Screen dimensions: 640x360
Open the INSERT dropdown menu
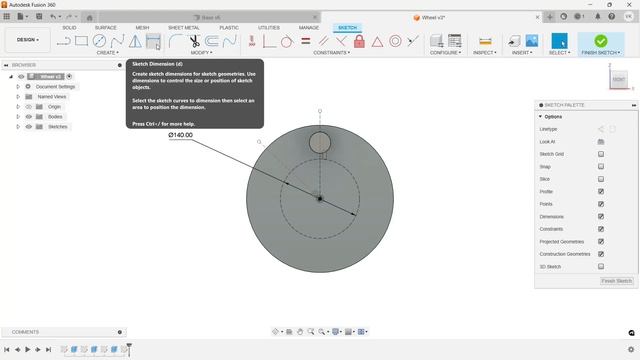522,53
